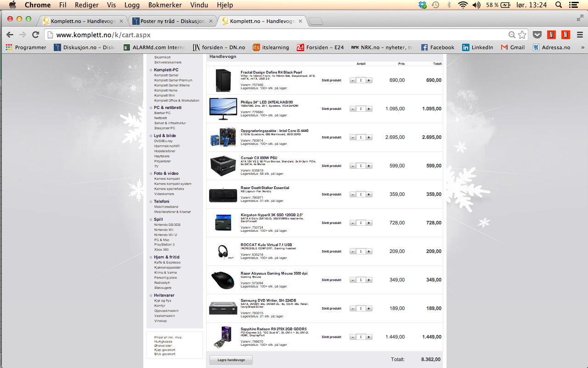The height and width of the screenshot is (368, 588).
Task: Decrease quantity of ROCCAT Kulo headset
Action: [x=352, y=252]
